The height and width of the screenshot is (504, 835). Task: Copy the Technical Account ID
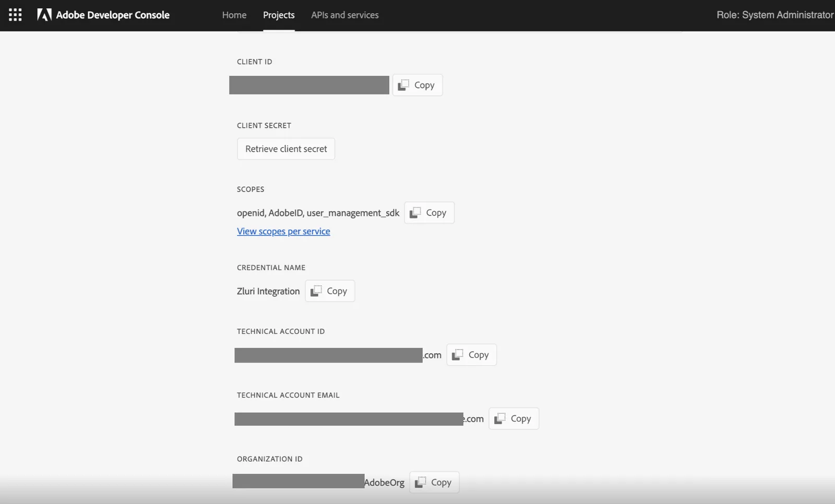[x=471, y=355]
